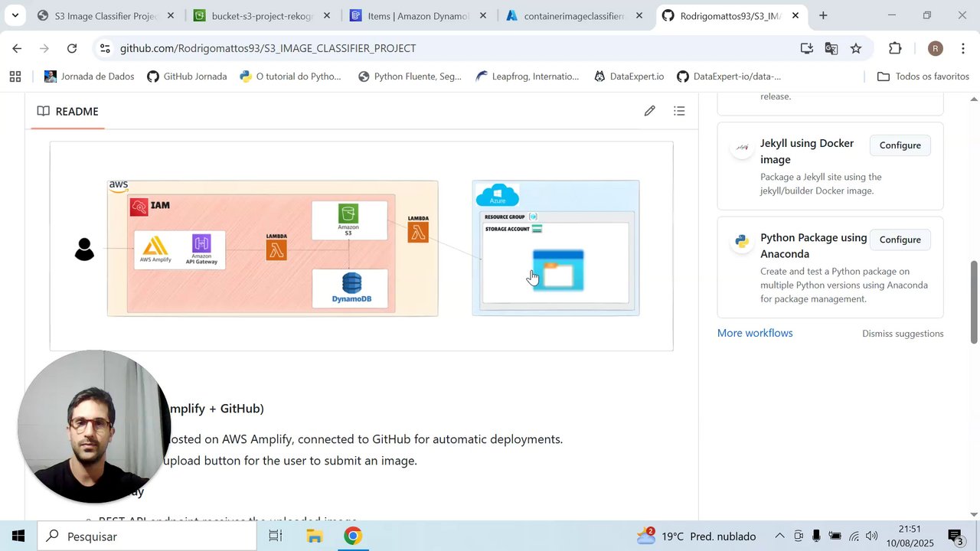Switch to the bucket-s3-project-rekog tab
The height and width of the screenshot is (551, 980).
tap(262, 15)
